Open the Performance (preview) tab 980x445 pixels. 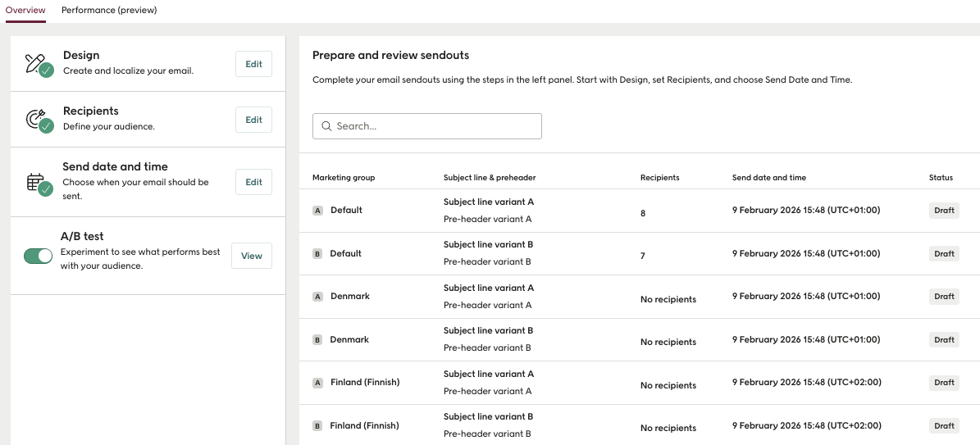point(109,11)
